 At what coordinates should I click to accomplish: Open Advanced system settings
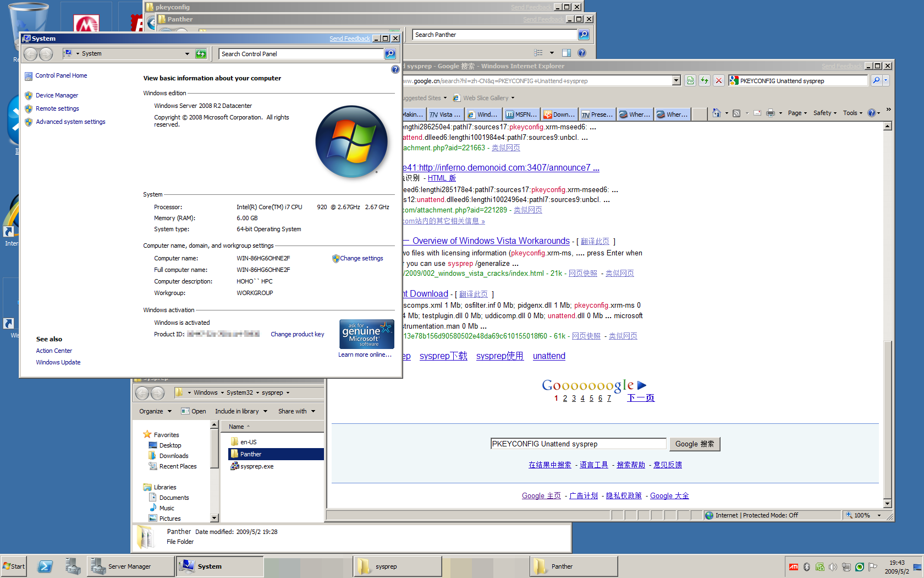click(70, 122)
